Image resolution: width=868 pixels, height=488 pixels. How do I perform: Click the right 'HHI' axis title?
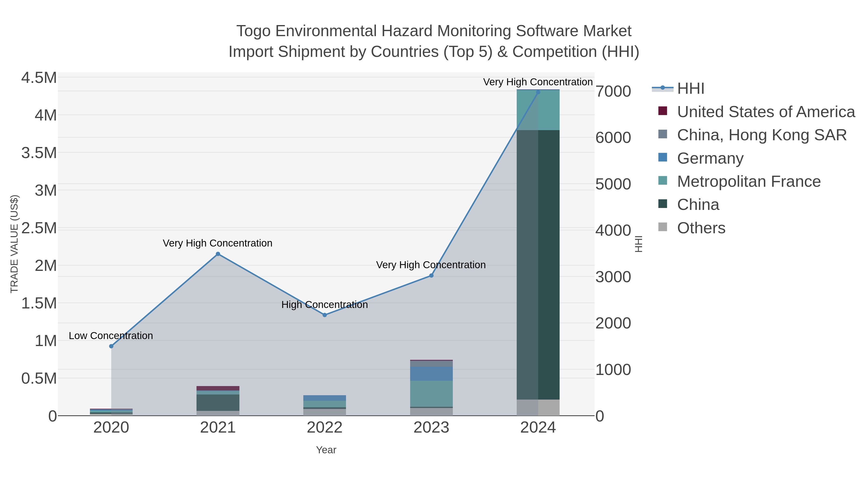(x=638, y=244)
